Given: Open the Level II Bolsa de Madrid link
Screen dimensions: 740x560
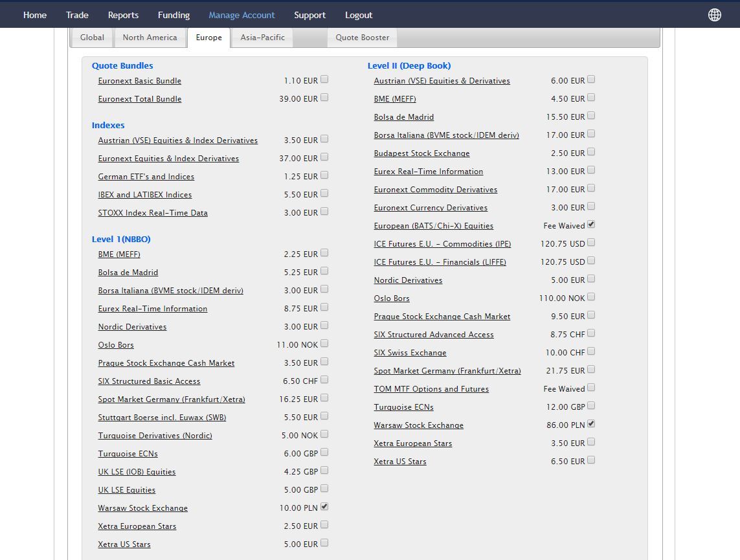Looking at the screenshot, I should (x=403, y=117).
